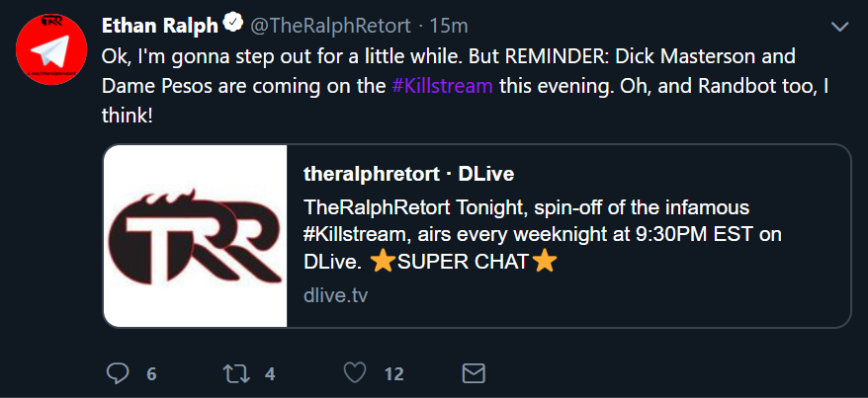Click the reply count 6

click(151, 374)
